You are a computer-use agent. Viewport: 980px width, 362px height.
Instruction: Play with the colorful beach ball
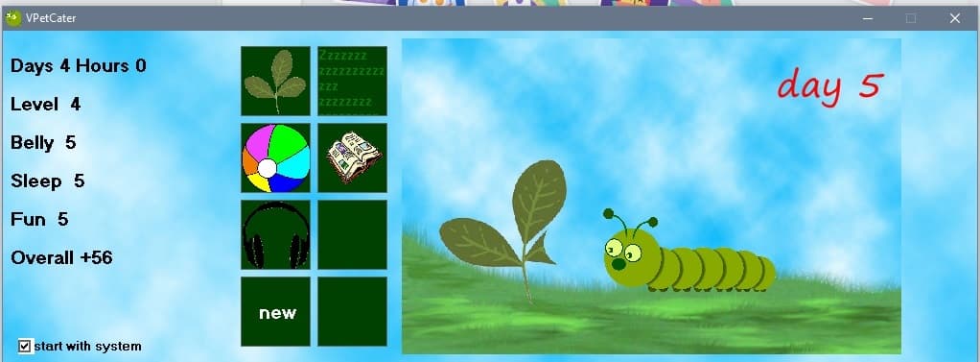(275, 157)
